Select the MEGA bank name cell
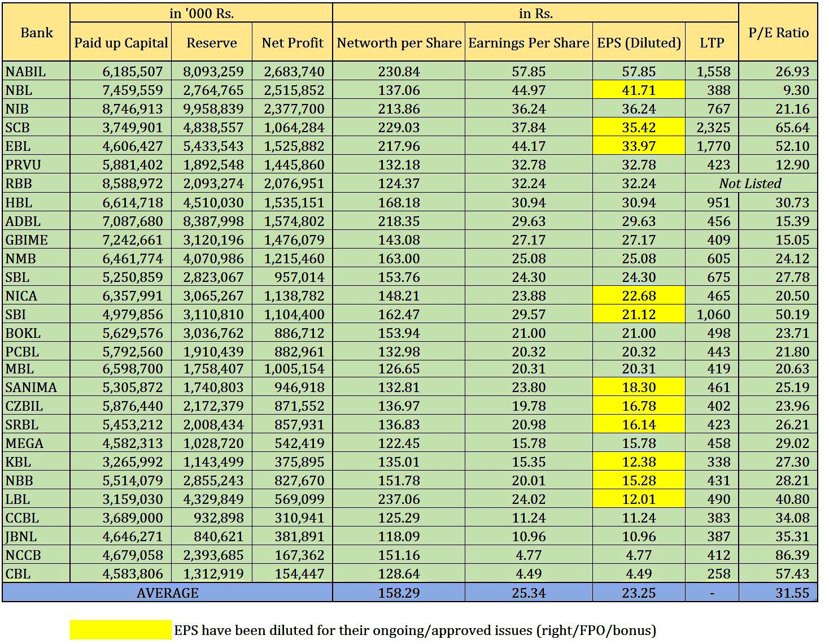 tap(36, 443)
